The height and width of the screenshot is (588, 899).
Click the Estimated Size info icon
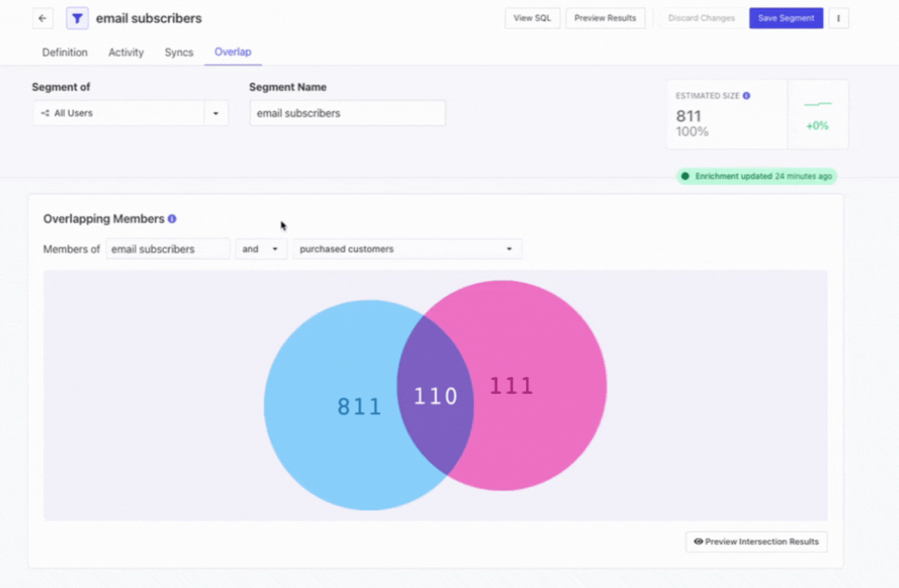click(x=746, y=96)
